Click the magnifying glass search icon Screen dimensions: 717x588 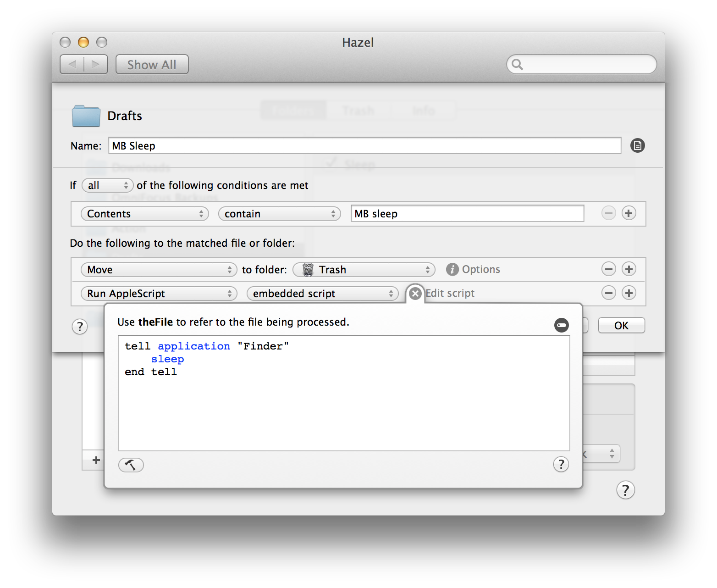coord(517,64)
